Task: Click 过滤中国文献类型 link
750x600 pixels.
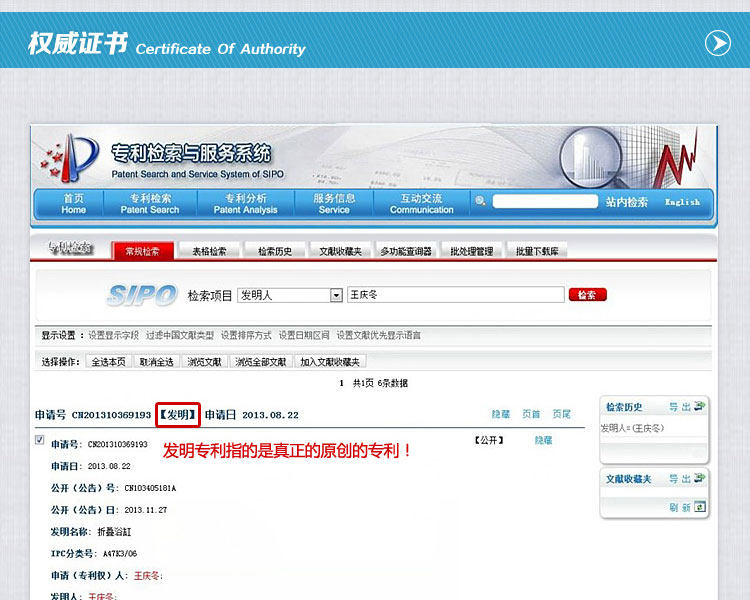Action: 180,335
